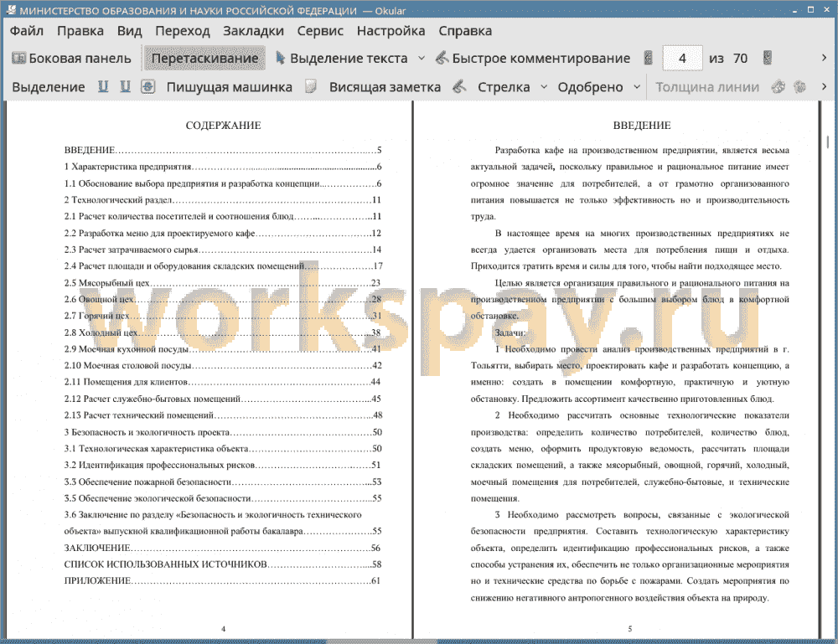Go to previous page icon

click(x=649, y=58)
